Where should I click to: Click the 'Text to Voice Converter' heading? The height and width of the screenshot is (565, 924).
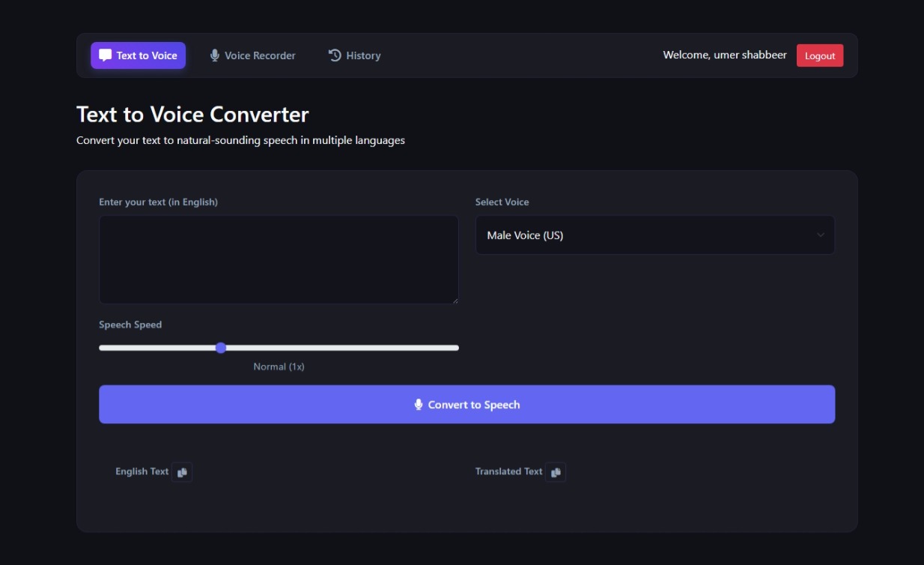tap(192, 115)
